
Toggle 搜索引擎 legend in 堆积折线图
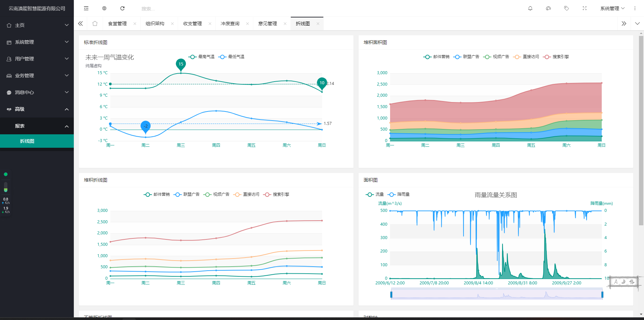[x=276, y=194]
